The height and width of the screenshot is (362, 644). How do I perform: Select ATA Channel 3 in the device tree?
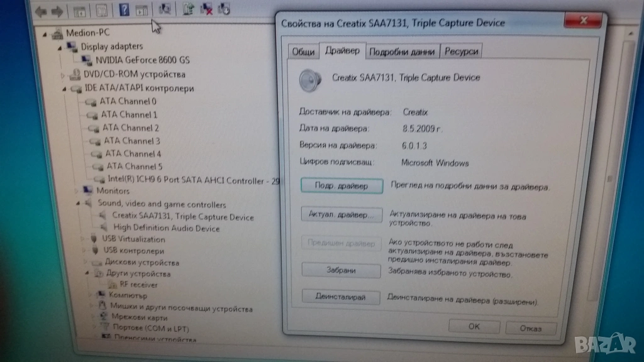pyautogui.click(x=131, y=141)
